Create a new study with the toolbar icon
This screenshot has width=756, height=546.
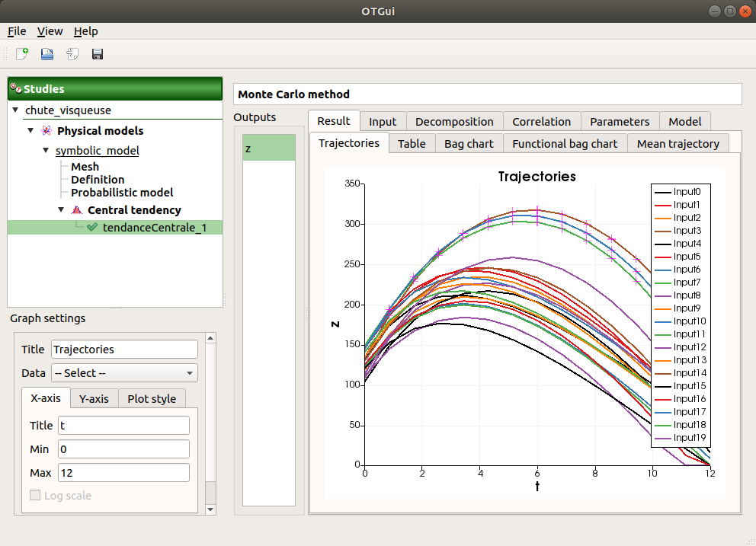[x=21, y=54]
